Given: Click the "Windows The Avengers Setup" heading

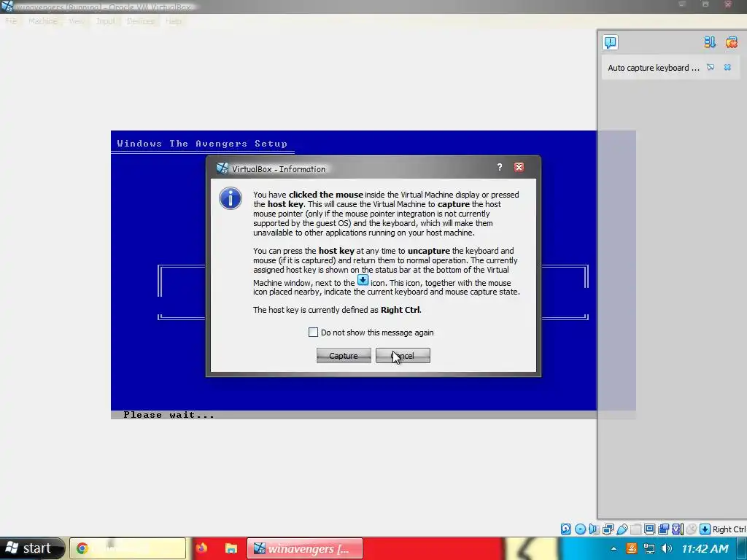Looking at the screenshot, I should 202,144.
